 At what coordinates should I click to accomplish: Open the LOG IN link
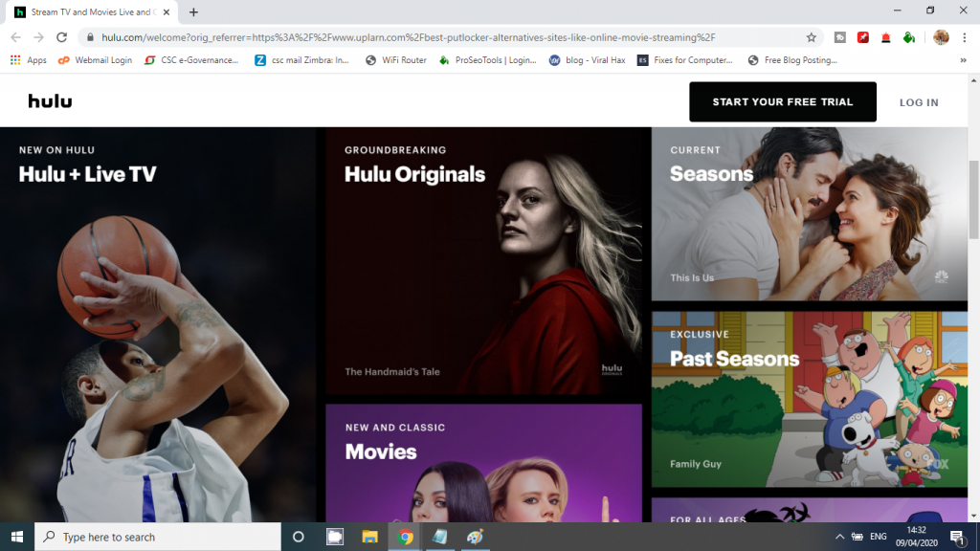(919, 102)
